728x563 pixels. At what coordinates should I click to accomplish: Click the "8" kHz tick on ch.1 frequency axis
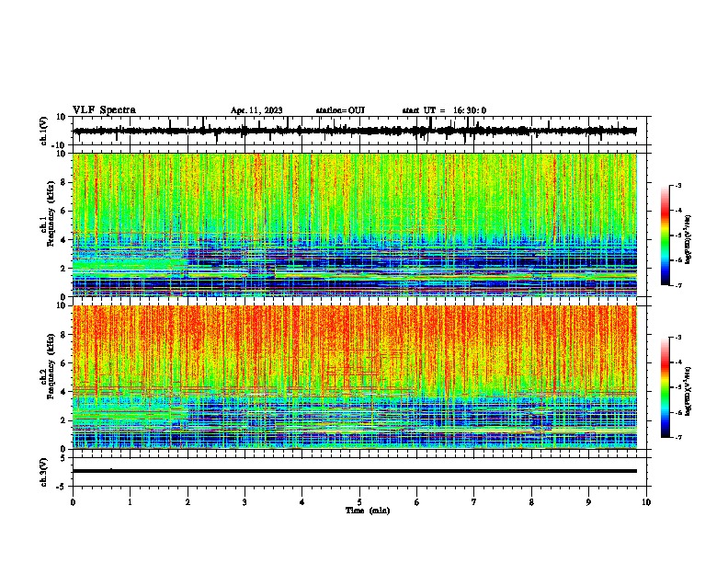click(63, 182)
